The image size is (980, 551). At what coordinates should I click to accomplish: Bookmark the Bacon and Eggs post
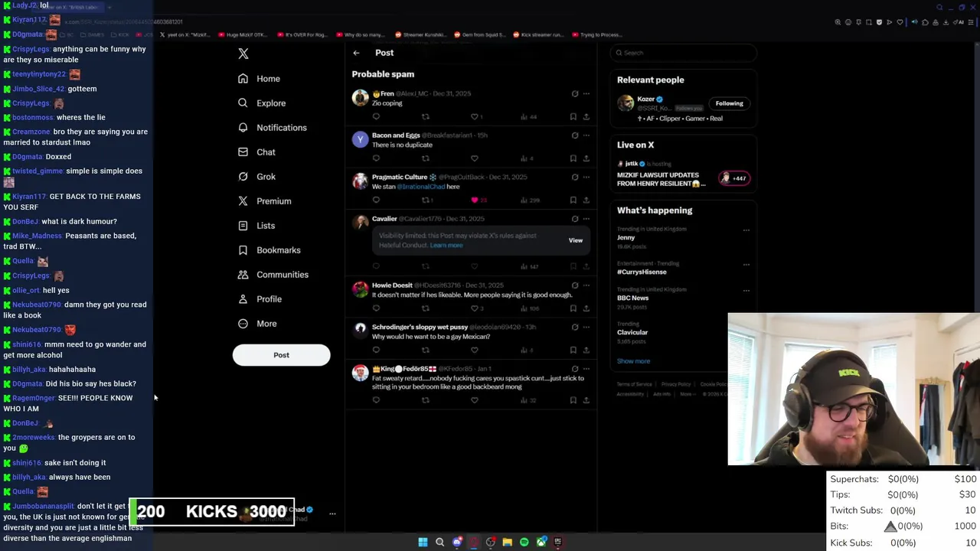pos(573,158)
